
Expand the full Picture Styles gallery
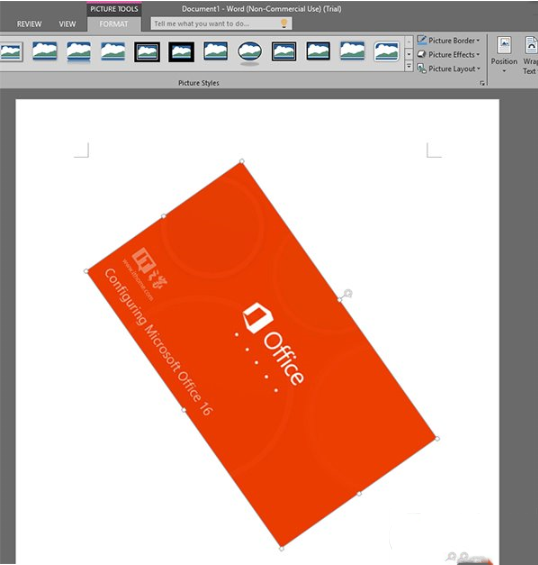[x=409, y=66]
